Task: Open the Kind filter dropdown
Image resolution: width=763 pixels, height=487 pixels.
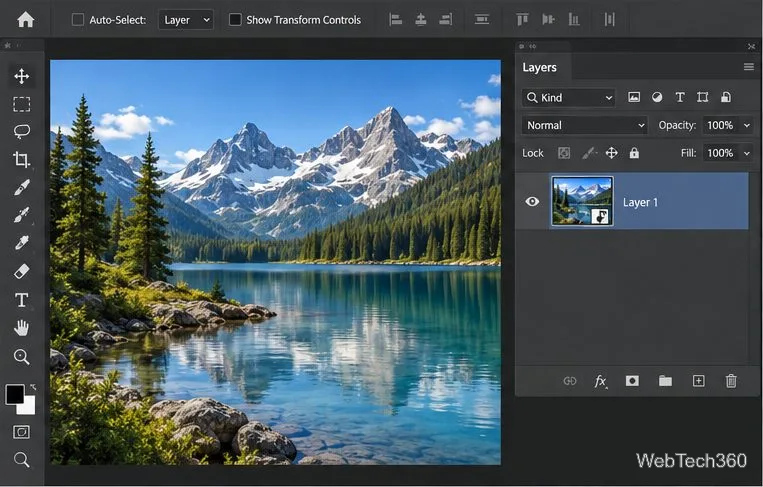Action: click(568, 98)
